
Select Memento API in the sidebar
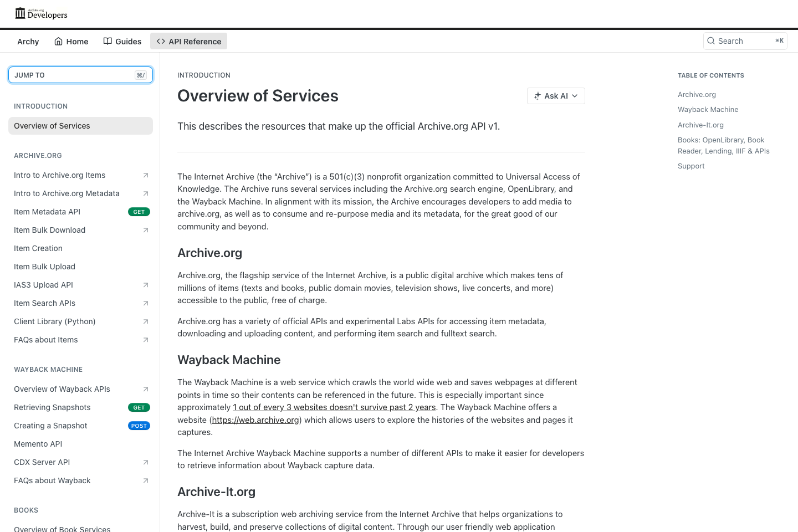pyautogui.click(x=38, y=444)
